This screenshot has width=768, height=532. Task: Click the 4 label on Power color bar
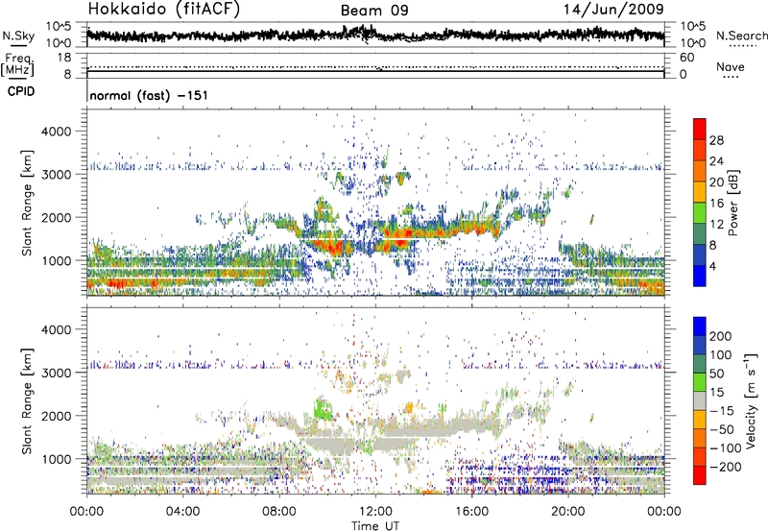point(713,266)
